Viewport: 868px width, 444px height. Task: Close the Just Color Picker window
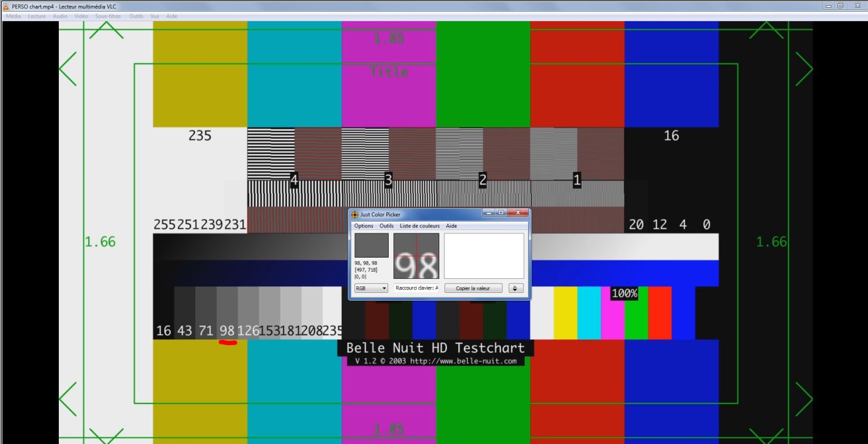(518, 213)
